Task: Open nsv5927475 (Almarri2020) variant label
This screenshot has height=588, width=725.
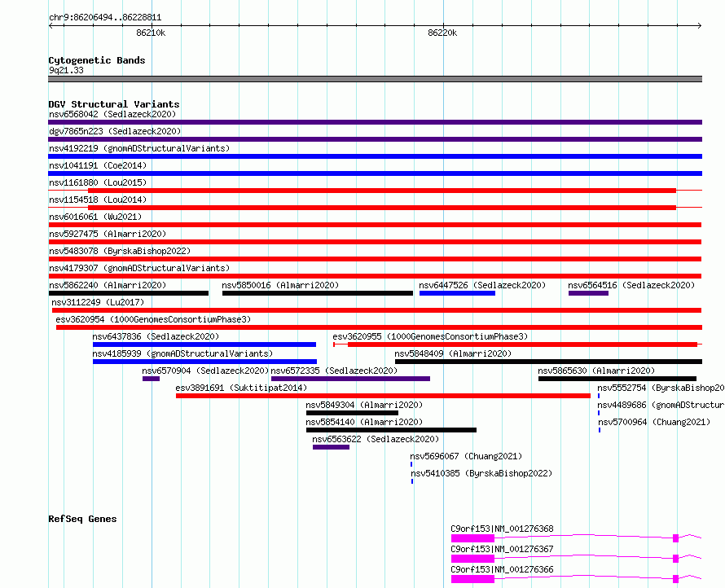Action: [x=108, y=234]
